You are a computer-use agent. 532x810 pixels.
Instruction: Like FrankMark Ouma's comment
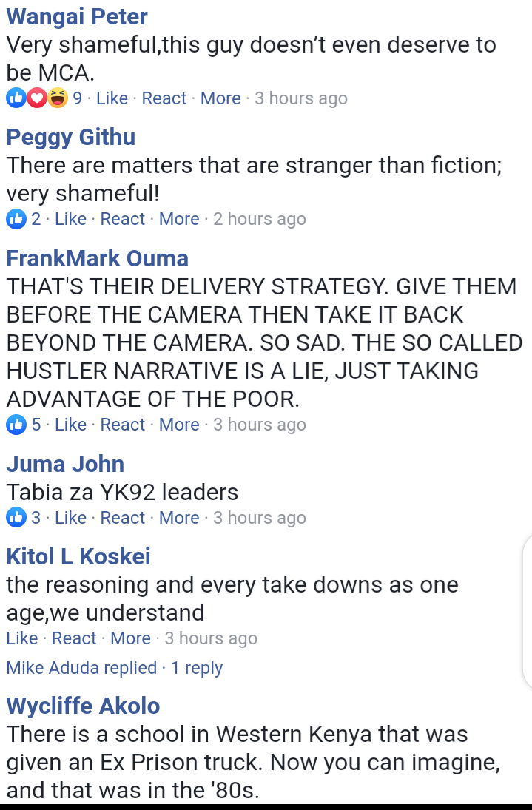pyautogui.click(x=71, y=425)
